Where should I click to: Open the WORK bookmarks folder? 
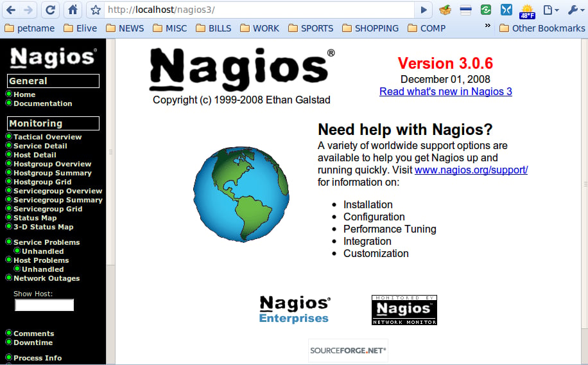pos(259,28)
